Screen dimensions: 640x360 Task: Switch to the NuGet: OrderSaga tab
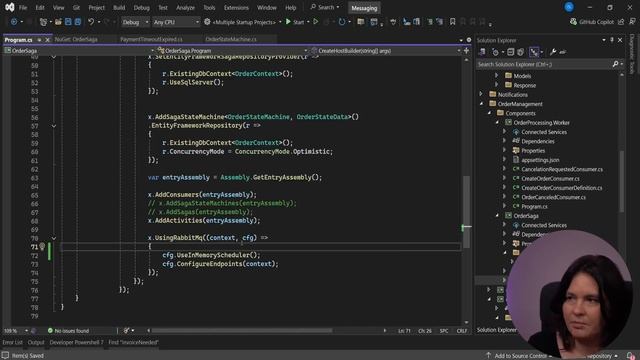[76, 40]
